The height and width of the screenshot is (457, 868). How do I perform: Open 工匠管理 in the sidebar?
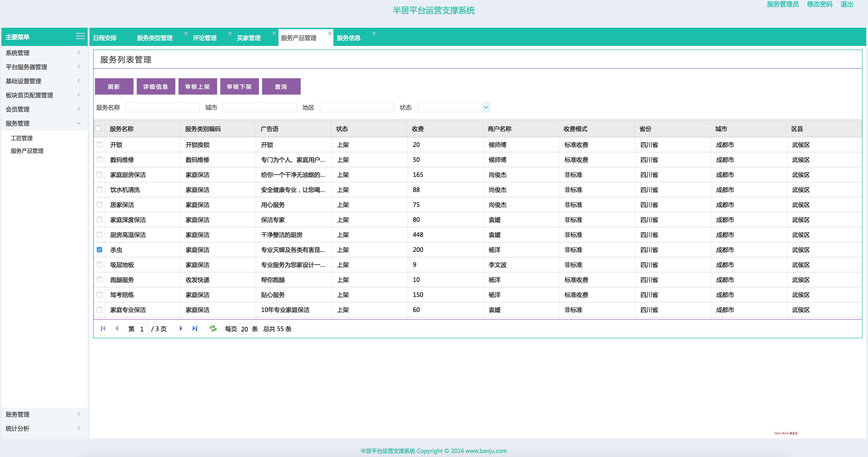(22, 138)
